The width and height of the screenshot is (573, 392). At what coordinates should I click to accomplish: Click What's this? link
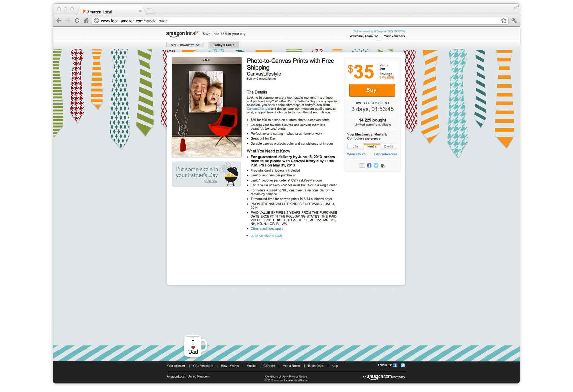point(356,154)
